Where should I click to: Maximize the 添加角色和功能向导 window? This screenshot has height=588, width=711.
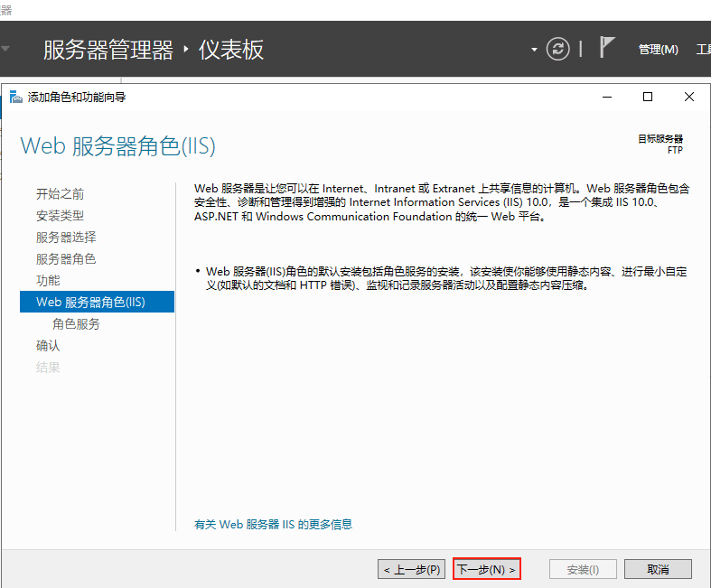[648, 97]
